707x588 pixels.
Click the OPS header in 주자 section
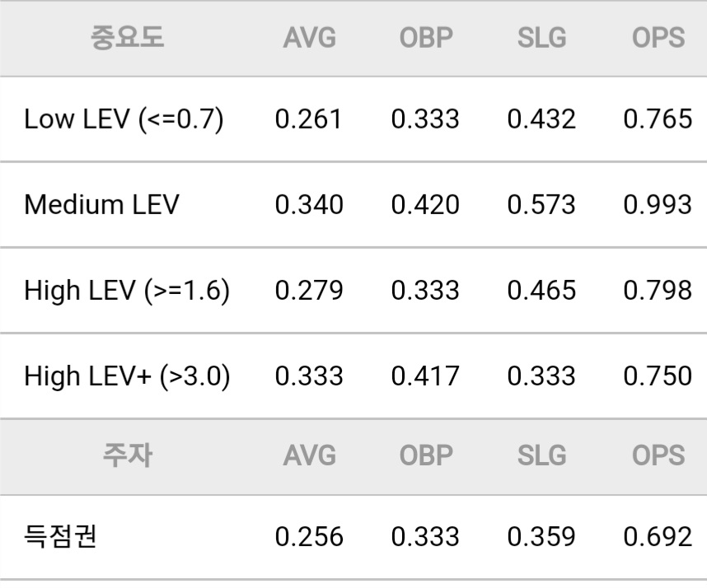coord(658,455)
